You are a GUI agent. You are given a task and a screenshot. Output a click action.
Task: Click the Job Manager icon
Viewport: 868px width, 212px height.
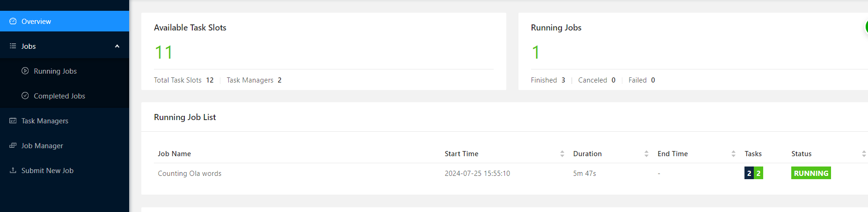13,145
